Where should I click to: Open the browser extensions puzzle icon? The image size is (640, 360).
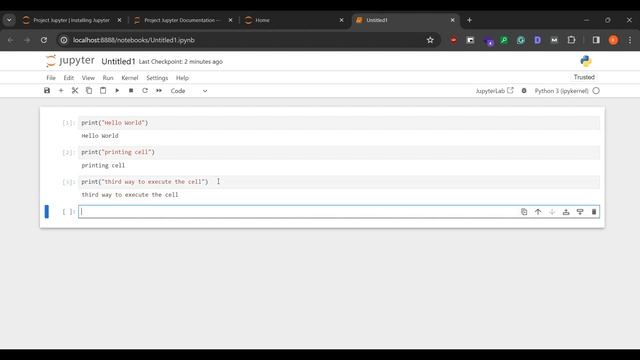tap(571, 40)
